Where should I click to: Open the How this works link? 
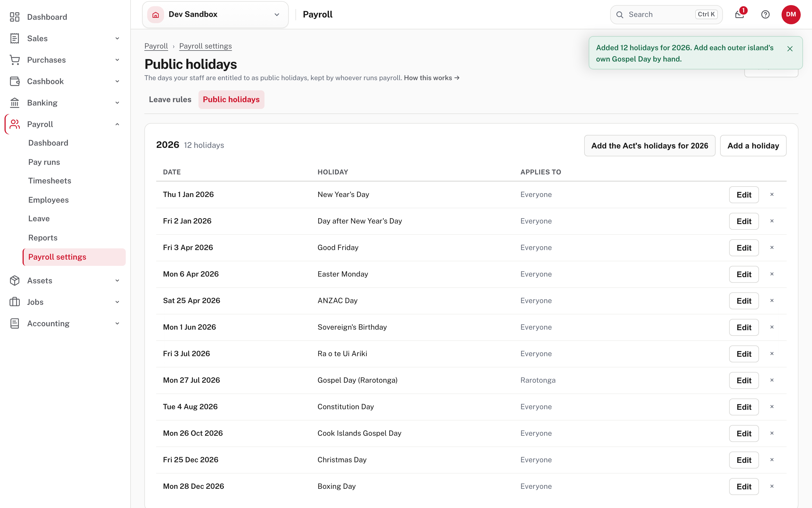point(431,78)
